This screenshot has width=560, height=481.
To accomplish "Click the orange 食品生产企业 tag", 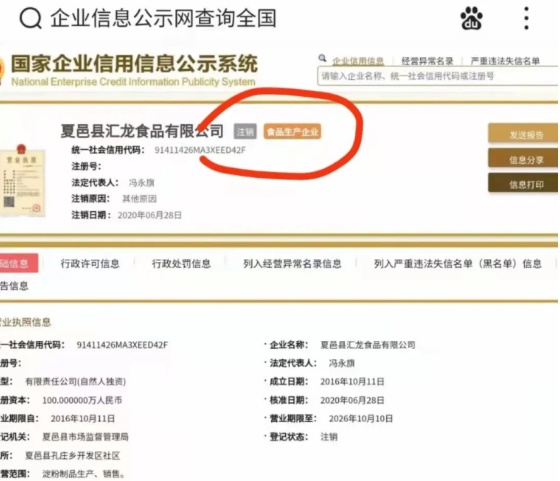I will tap(292, 132).
